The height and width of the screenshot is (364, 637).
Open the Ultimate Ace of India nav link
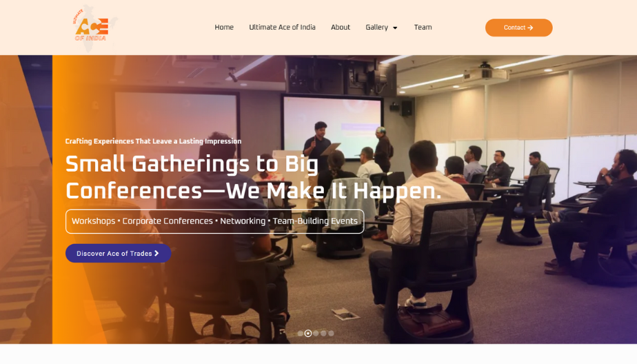(282, 27)
